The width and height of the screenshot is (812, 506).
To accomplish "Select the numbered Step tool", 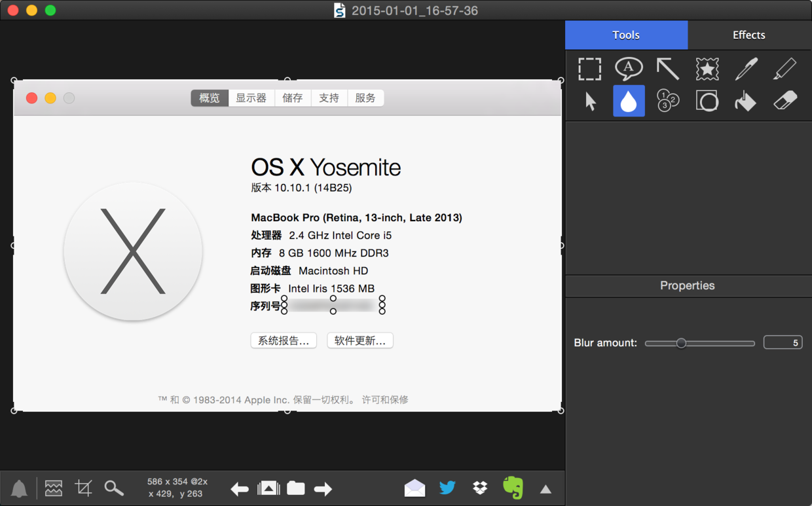I will click(x=668, y=101).
